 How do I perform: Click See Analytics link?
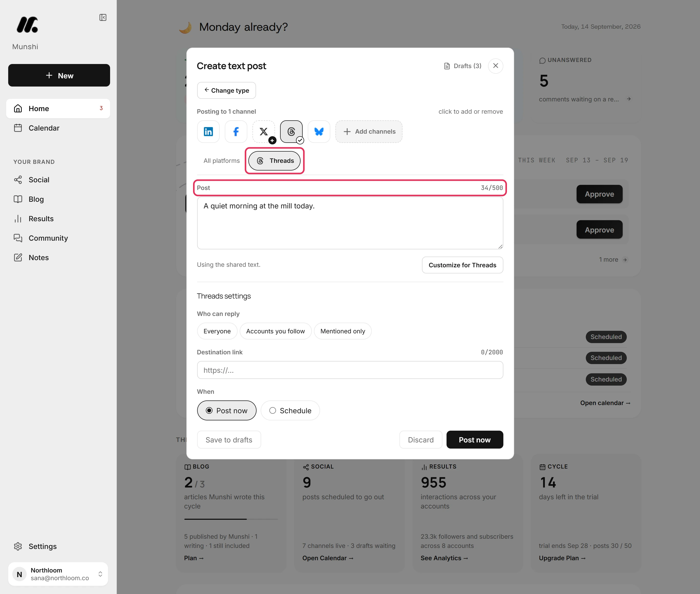coord(444,558)
